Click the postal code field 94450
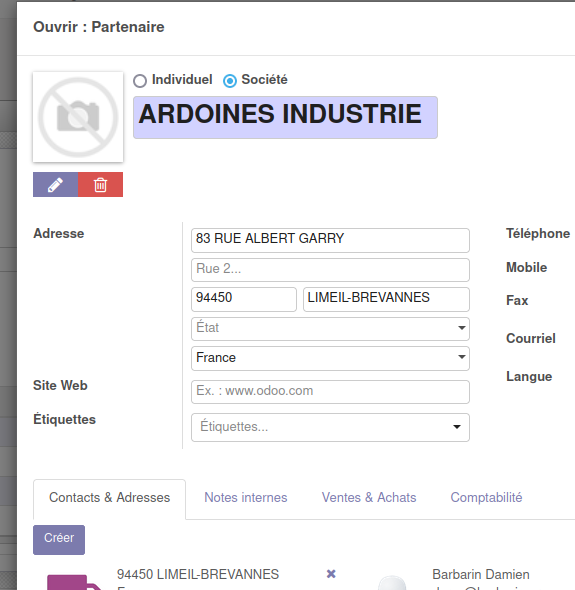Image resolution: width=575 pixels, height=590 pixels. 244,299
